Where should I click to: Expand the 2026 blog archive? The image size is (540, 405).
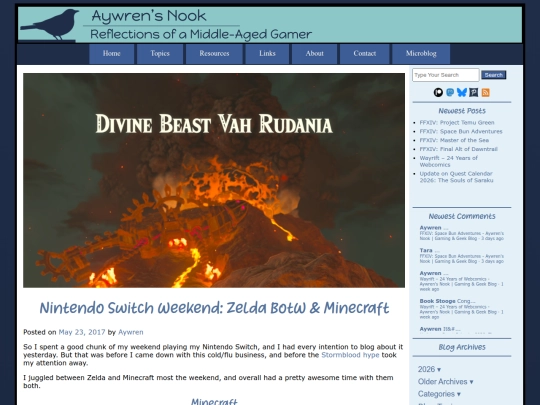[429, 369]
